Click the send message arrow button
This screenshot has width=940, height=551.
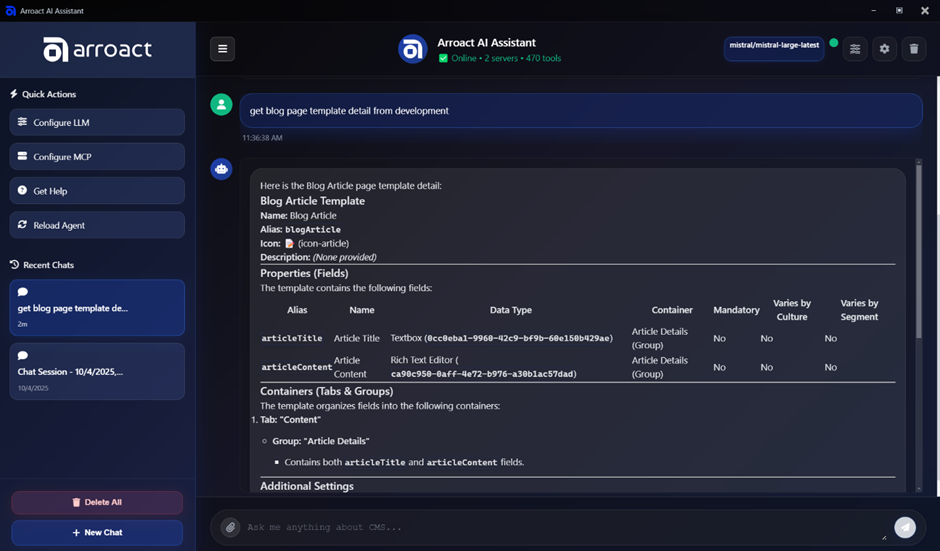click(x=905, y=527)
